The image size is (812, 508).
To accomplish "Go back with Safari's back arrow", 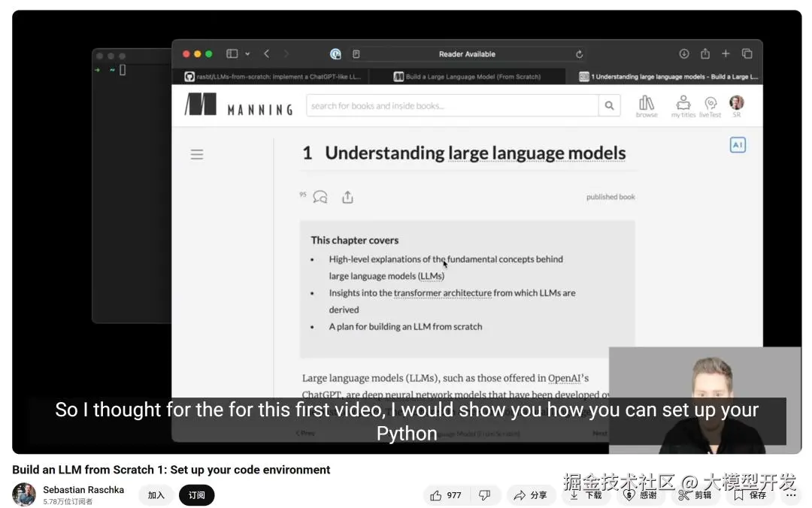I will point(267,54).
